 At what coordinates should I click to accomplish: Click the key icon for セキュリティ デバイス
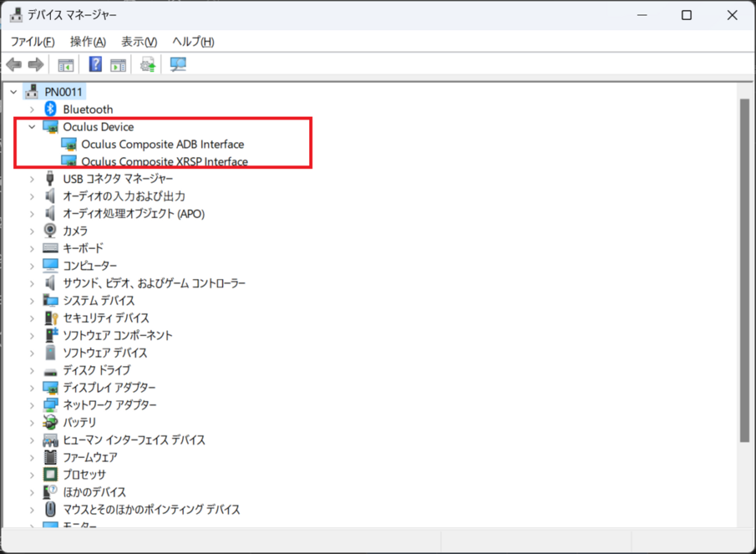50,318
